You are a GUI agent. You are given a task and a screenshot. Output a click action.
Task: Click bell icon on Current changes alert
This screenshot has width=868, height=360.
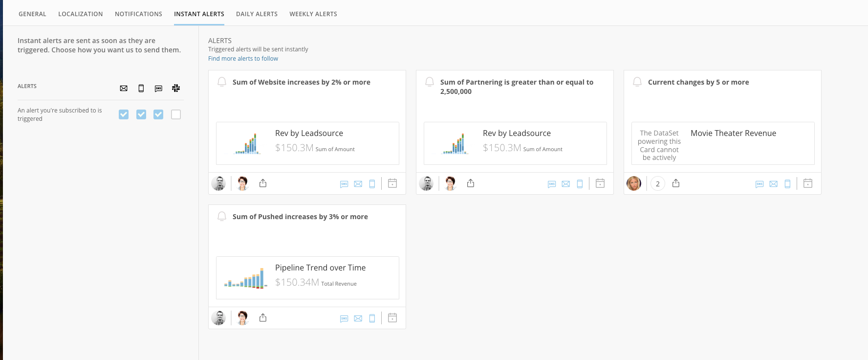click(637, 82)
